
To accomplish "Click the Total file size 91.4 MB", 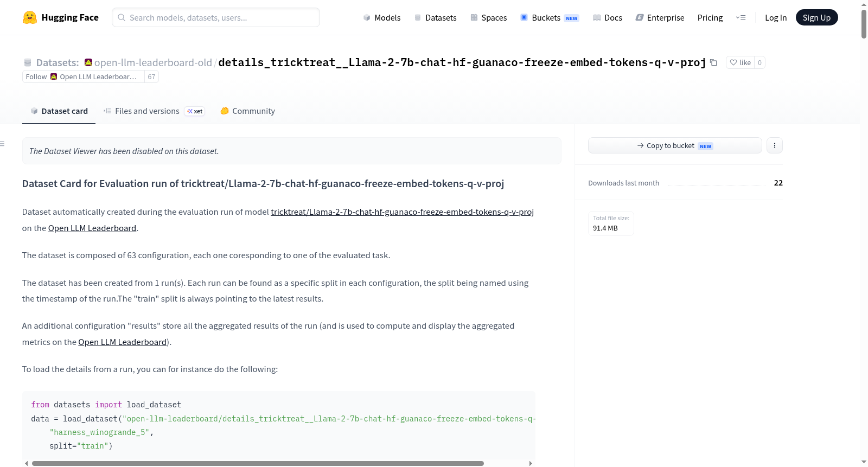I will [x=611, y=223].
